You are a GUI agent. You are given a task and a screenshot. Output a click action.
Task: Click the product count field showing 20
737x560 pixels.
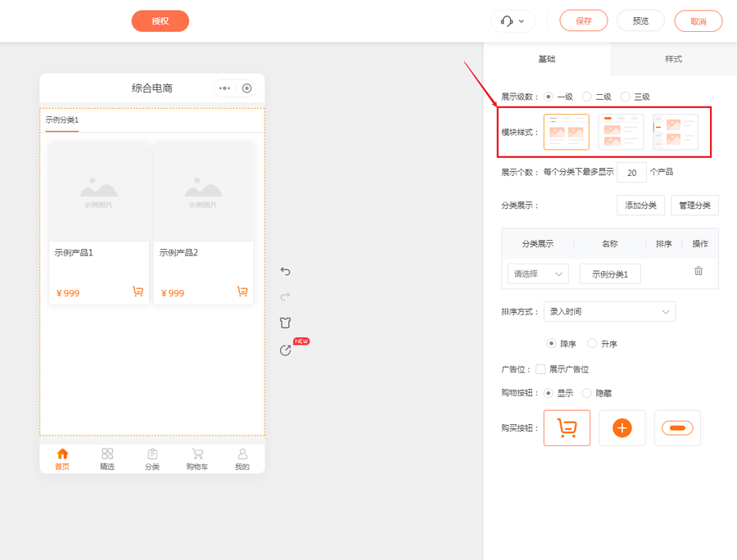[x=631, y=173]
